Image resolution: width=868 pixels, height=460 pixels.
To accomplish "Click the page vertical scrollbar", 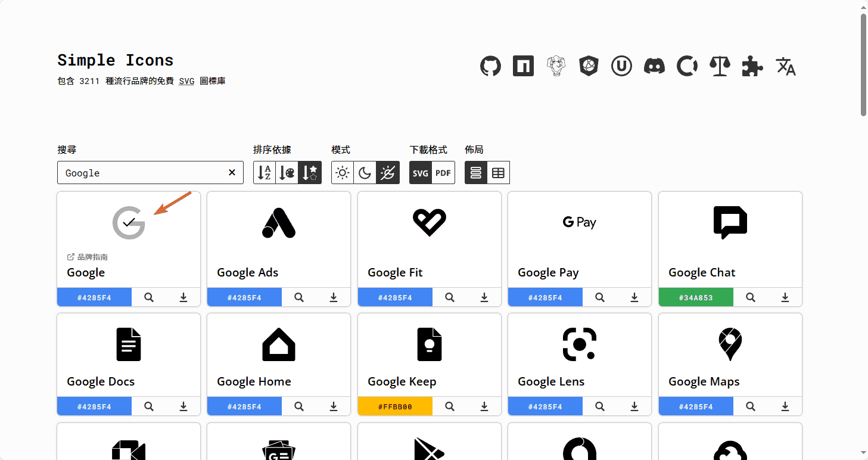I will (x=863, y=65).
